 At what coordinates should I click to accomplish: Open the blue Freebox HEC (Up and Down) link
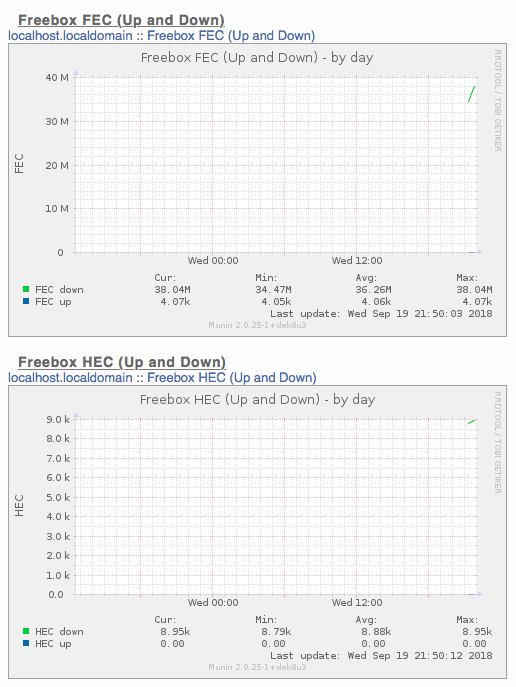pyautogui.click(x=232, y=378)
